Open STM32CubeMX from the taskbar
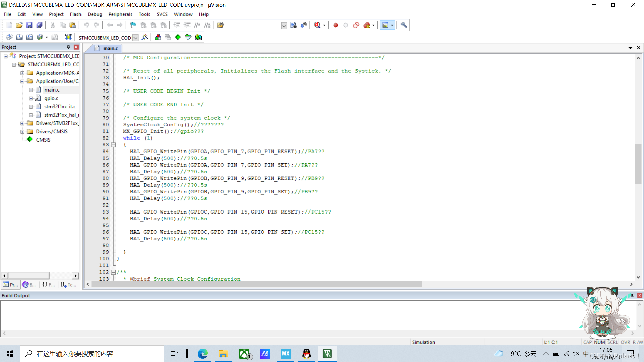Viewport: 644px width, 362px height. [285, 354]
